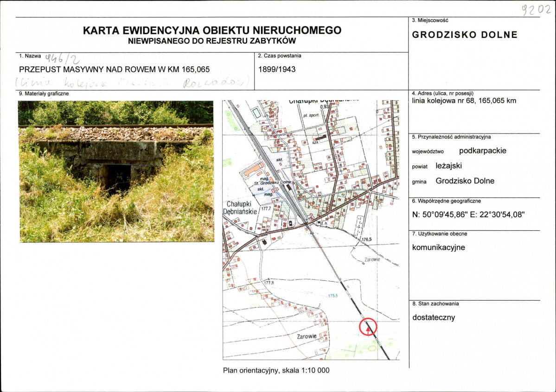Click the field label '4. Adres (ulica, nr posesji)'
Screen dimensions: 556x392
pos(442,94)
